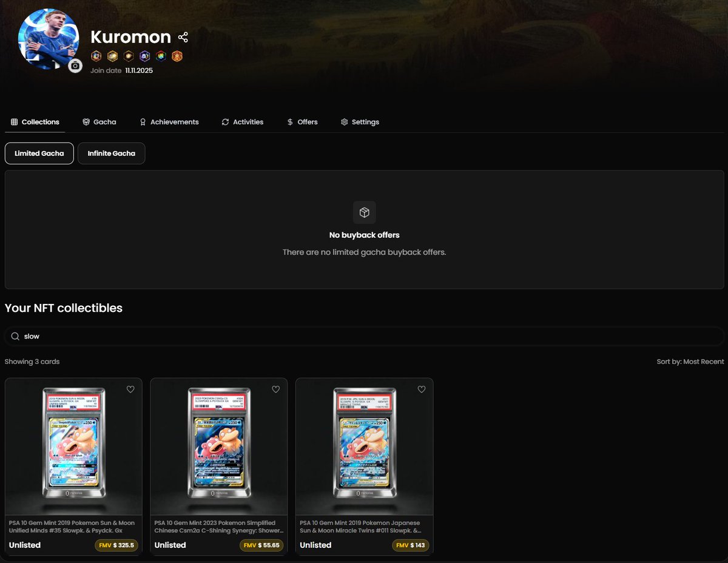Open the Simplified Chinese Csm2a card image

click(219, 447)
